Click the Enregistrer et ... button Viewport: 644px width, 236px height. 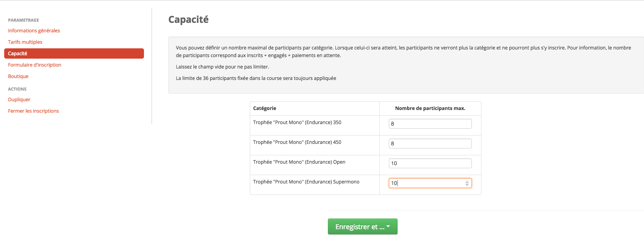coord(363,226)
